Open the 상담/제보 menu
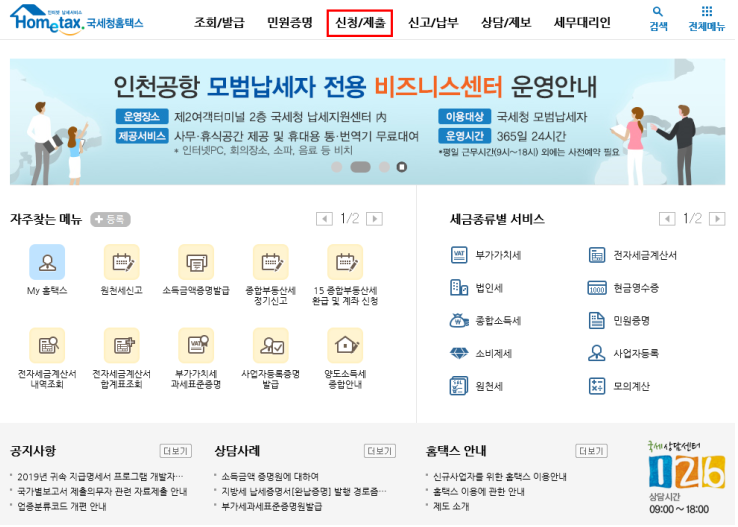Image resolution: width=738 pixels, height=527 pixels. pos(506,22)
